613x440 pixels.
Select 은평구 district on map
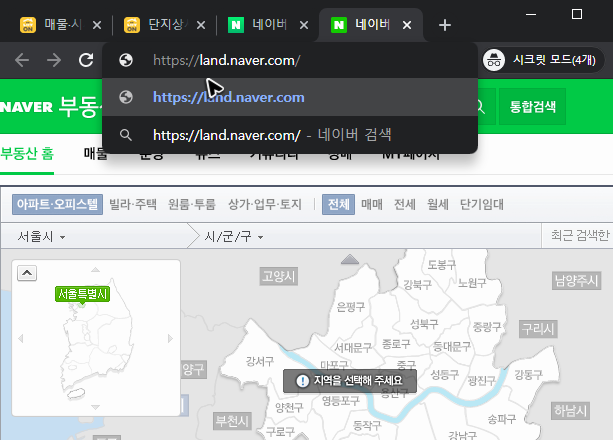tap(351, 307)
